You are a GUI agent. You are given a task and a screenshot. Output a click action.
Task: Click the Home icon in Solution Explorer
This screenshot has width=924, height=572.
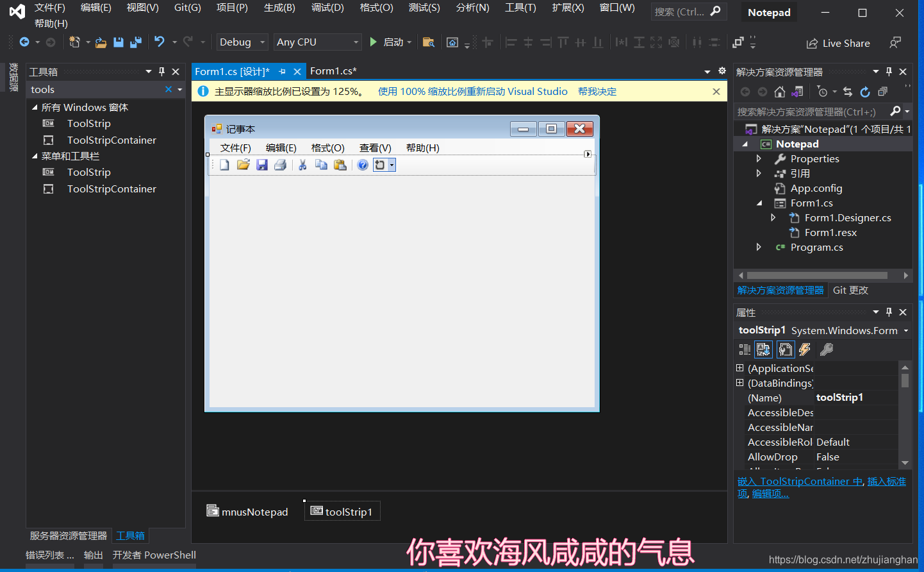pyautogui.click(x=780, y=92)
